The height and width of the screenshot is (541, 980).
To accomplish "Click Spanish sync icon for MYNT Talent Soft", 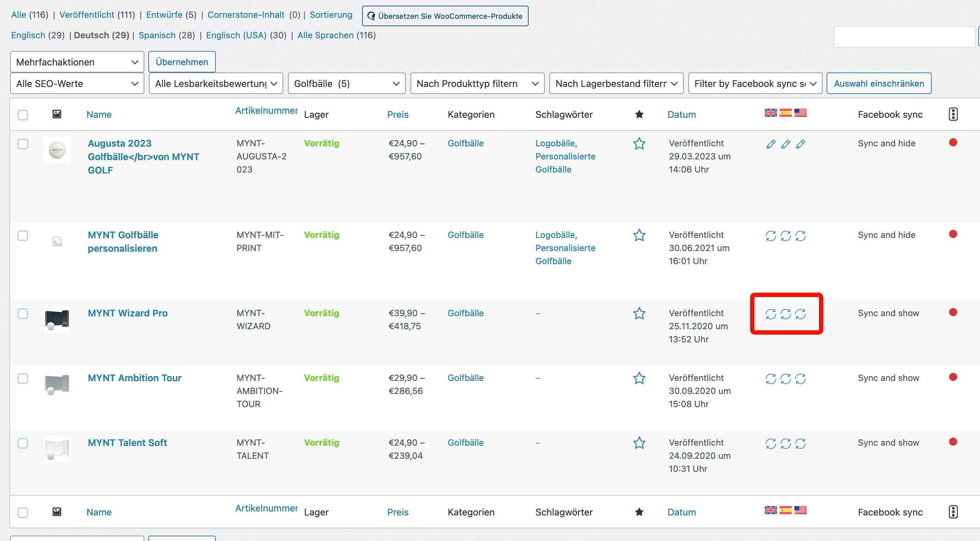I will point(786,443).
